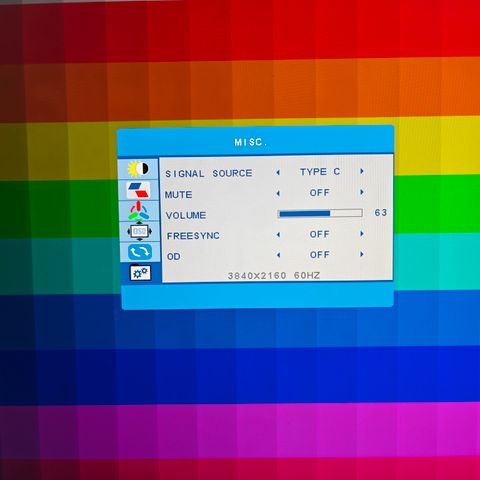Switch OD setting with right arrow
The width and height of the screenshot is (480, 480).
pos(362,254)
